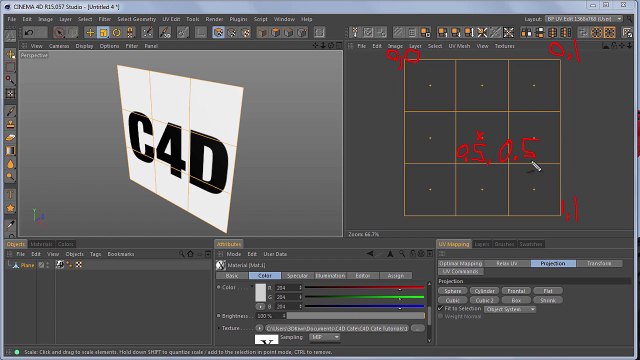Open the Plugins menu
This screenshot has width=640, height=360.
[238, 19]
